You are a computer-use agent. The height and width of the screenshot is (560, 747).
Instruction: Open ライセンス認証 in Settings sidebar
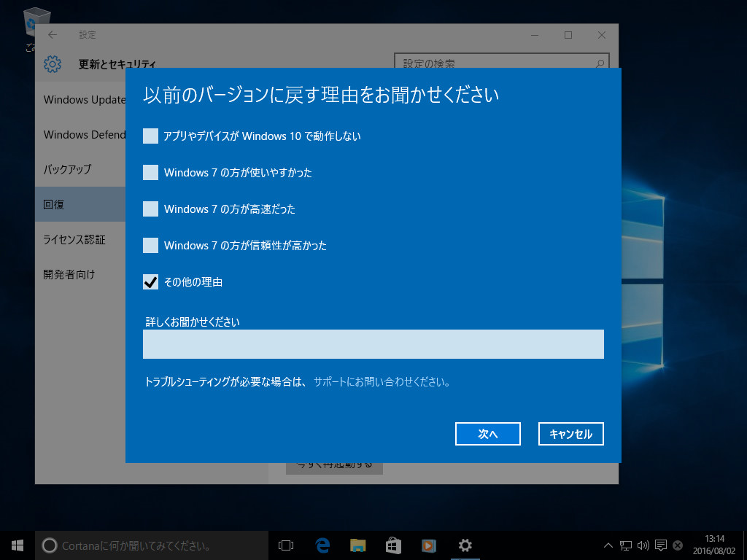click(x=80, y=239)
